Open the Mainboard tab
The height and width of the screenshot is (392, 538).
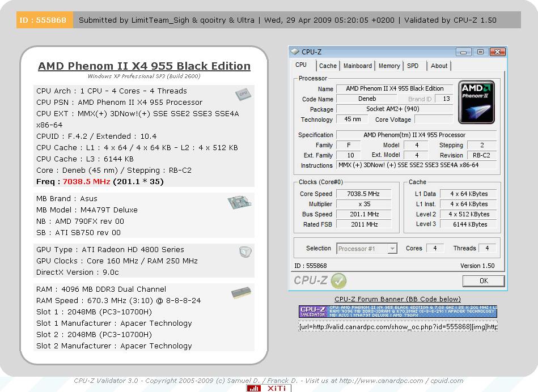(x=358, y=66)
